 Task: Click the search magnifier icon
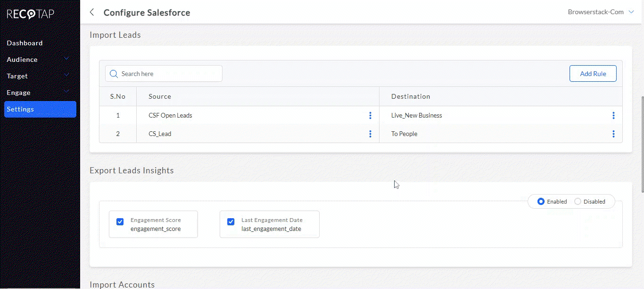114,74
